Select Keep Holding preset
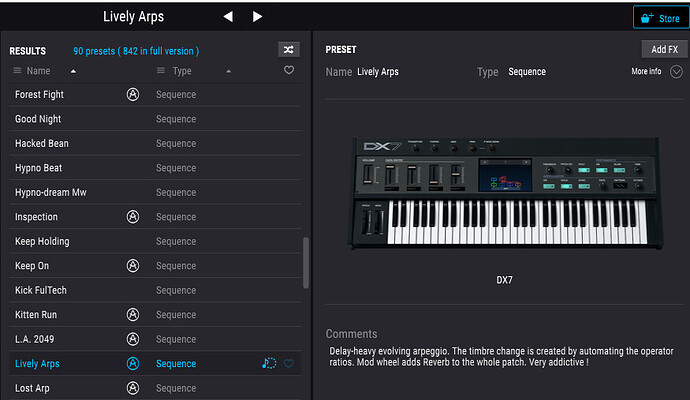This screenshot has height=400, width=690. [155, 241]
